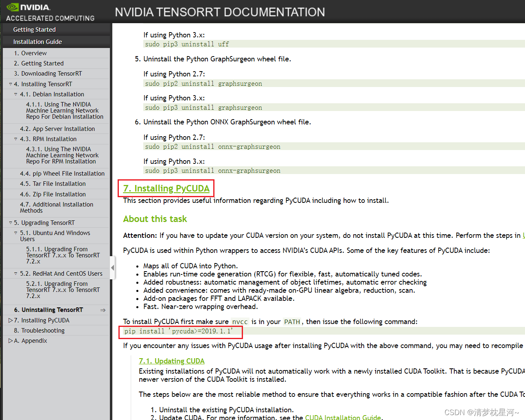Open 4.7. Additional Installation Methods entry
This screenshot has height=420, width=525.
coord(57,207)
